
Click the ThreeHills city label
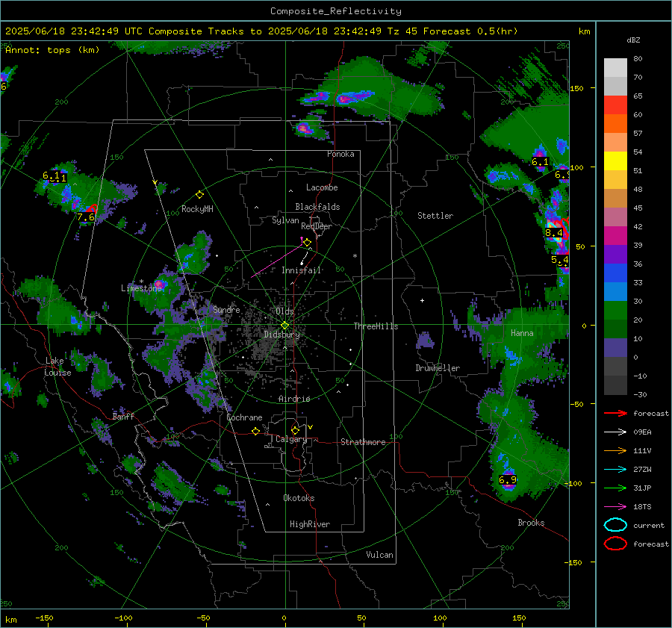(x=376, y=326)
